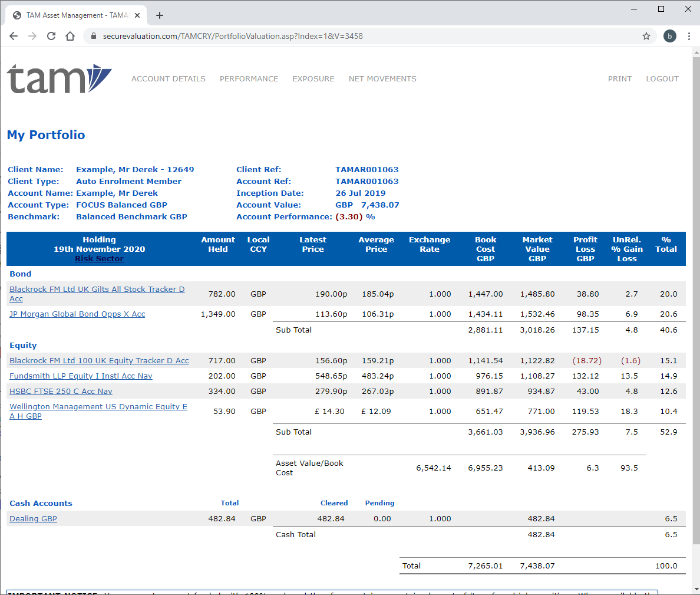Image resolution: width=700 pixels, height=595 pixels.
Task: Select Fundsmith latest price 548.65p
Action: [x=331, y=376]
